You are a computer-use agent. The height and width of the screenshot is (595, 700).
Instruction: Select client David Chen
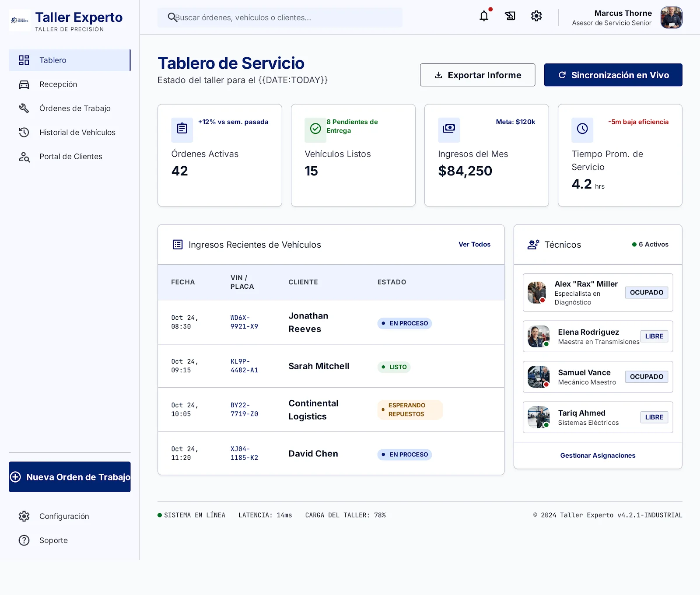pyautogui.click(x=313, y=454)
